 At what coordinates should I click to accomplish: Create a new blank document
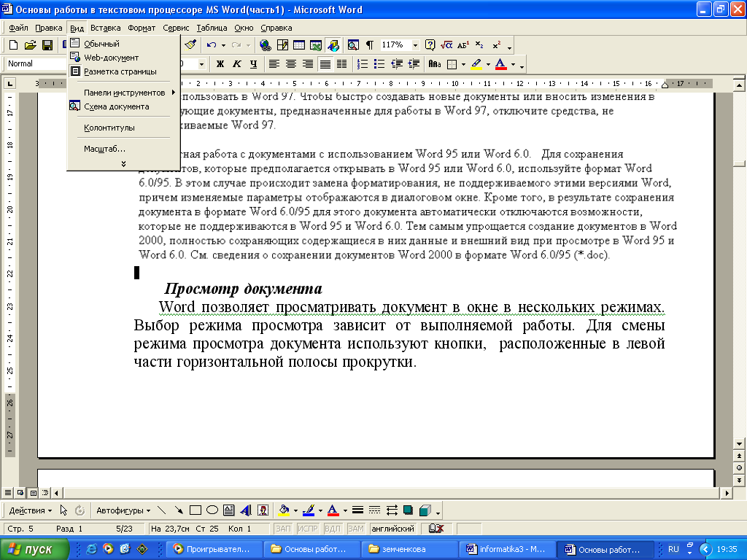(x=13, y=45)
